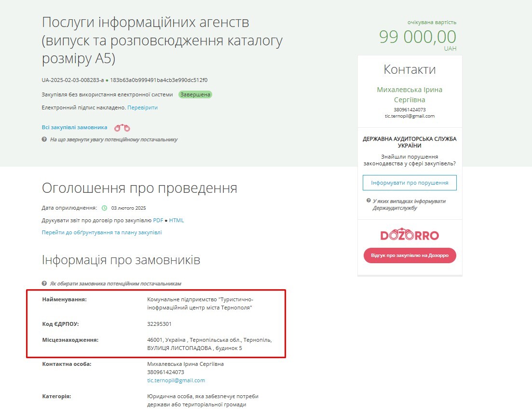532x416 pixels.
Task: Click tic.ternopil@gmail.com link in contact person row
Action: pyautogui.click(x=176, y=380)
